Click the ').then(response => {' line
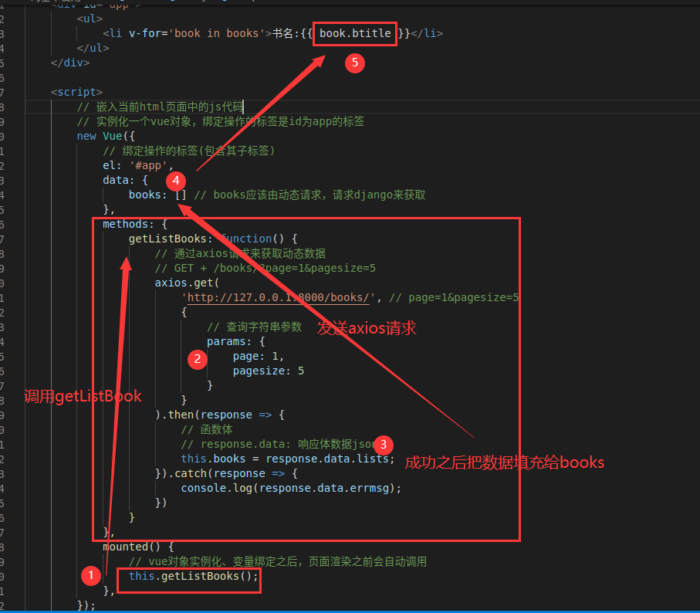Image resolution: width=700 pixels, height=613 pixels. 220,415
